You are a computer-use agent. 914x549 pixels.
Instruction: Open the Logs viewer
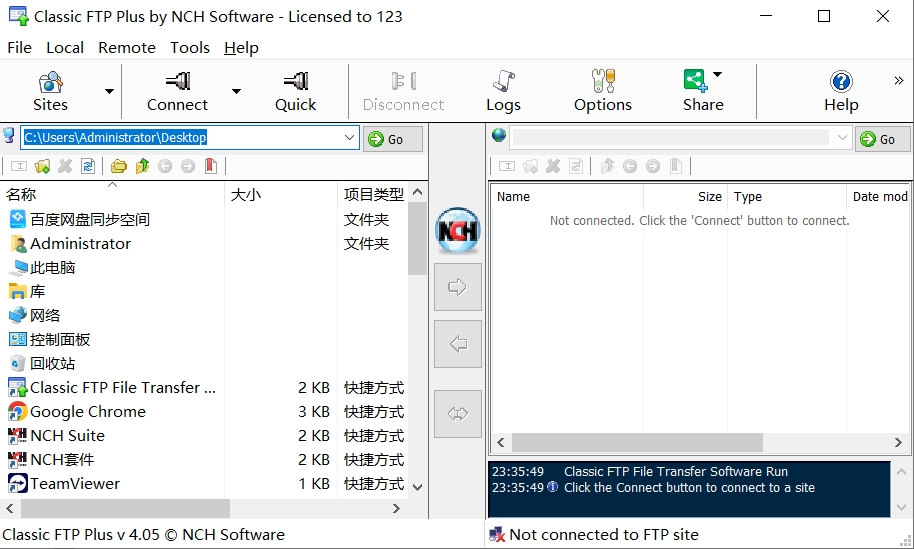point(503,92)
